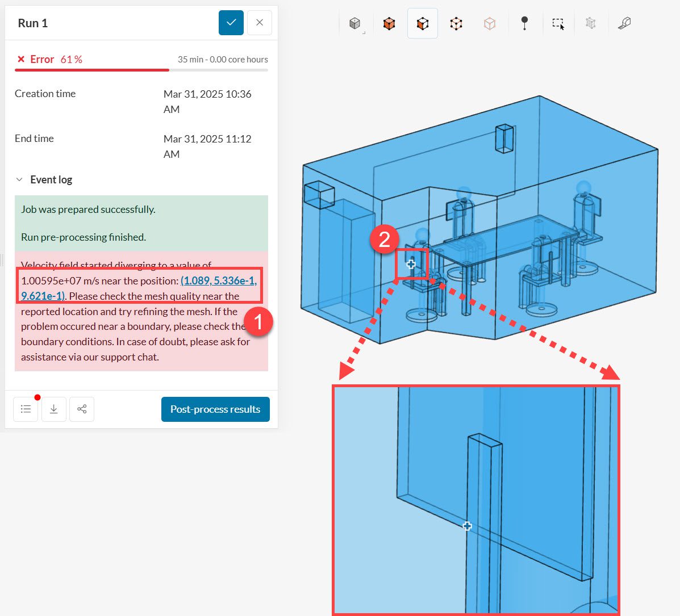680x616 pixels.
Task: Open the tape measure tool
Action: pyautogui.click(x=624, y=24)
